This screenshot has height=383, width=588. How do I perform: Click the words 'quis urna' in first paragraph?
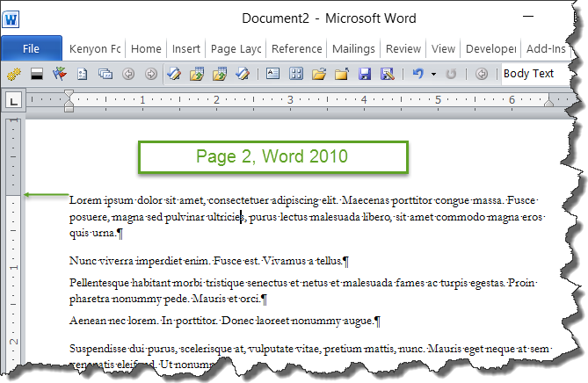coord(92,233)
